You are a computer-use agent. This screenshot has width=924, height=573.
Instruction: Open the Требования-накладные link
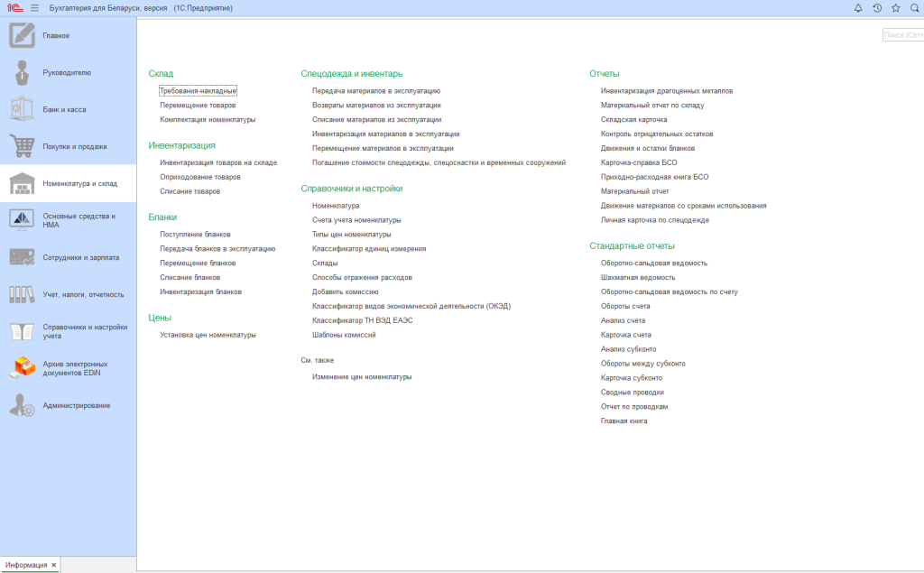(198, 91)
